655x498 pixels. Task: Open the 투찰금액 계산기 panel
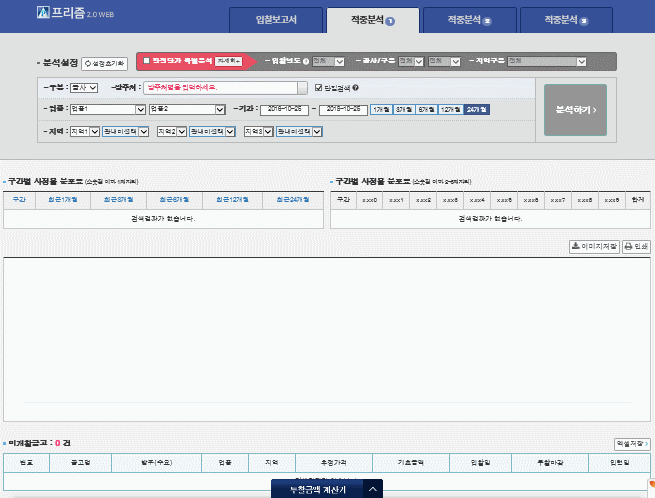[x=317, y=489]
